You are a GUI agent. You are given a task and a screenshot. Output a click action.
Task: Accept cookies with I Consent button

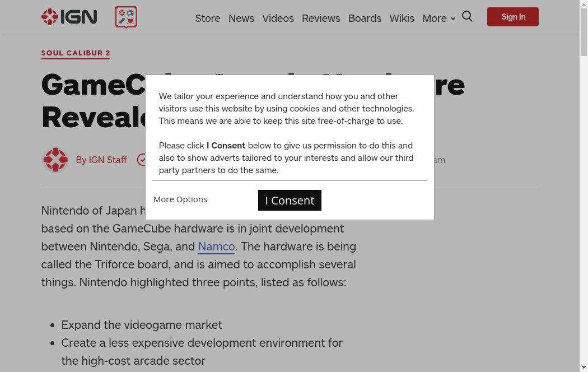(290, 201)
